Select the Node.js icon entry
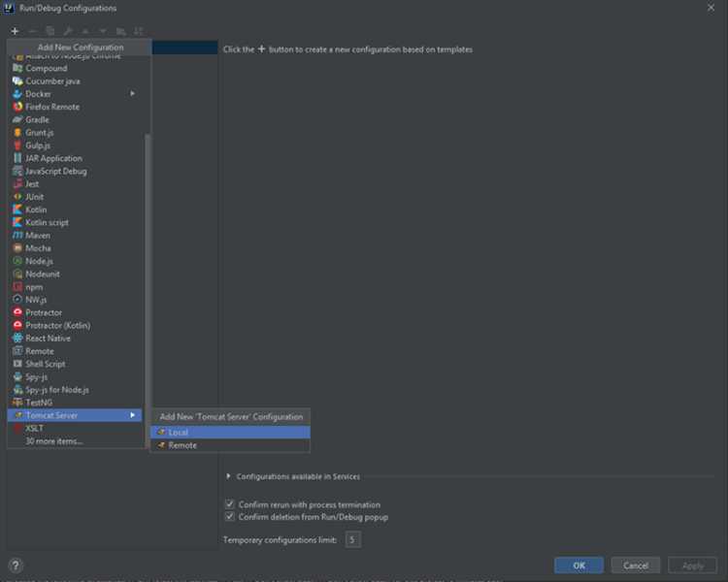Image resolution: width=728 pixels, height=582 pixels. pos(17,261)
